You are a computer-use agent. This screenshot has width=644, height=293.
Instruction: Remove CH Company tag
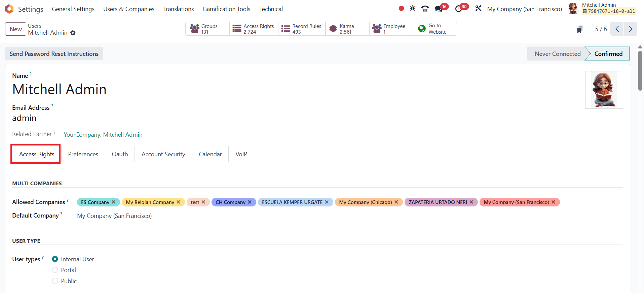250,202
